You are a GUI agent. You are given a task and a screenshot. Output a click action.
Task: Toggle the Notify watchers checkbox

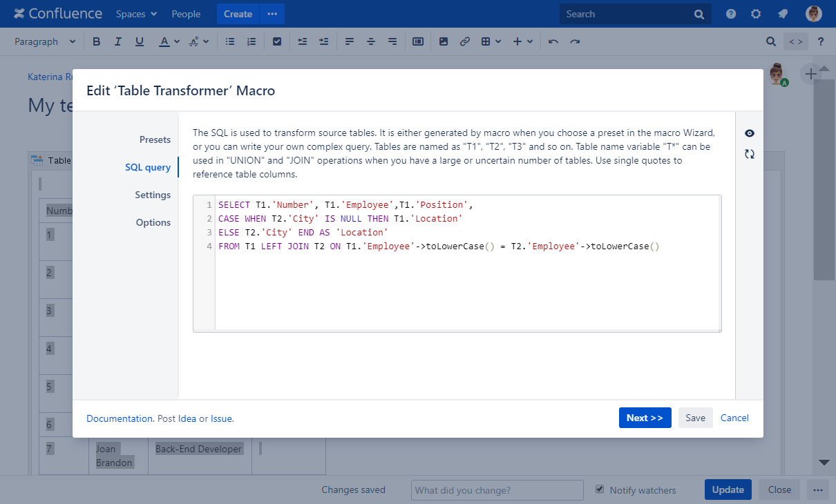point(600,490)
